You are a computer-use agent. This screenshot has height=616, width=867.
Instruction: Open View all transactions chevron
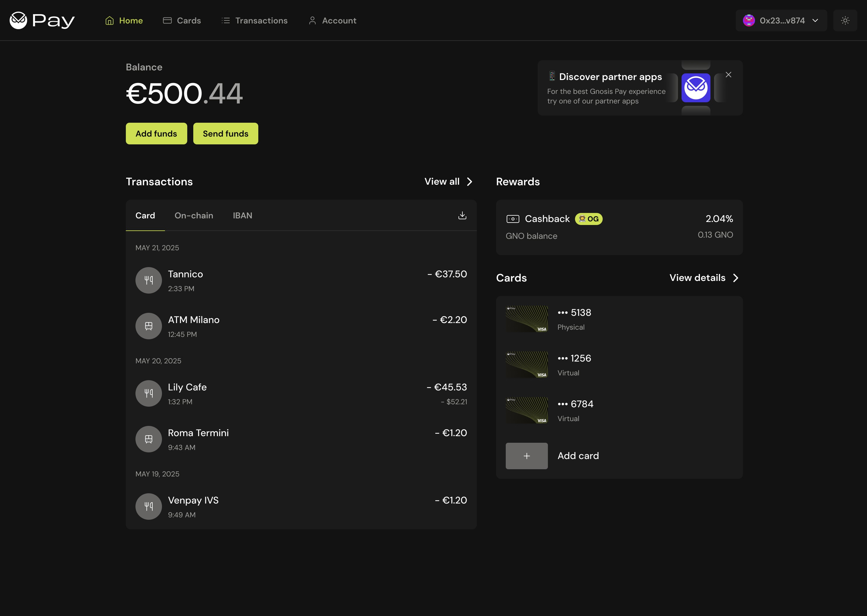pyautogui.click(x=470, y=182)
